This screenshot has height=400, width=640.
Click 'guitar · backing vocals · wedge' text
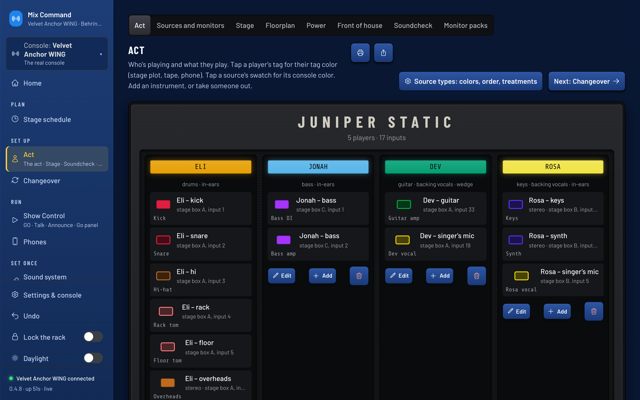436,184
